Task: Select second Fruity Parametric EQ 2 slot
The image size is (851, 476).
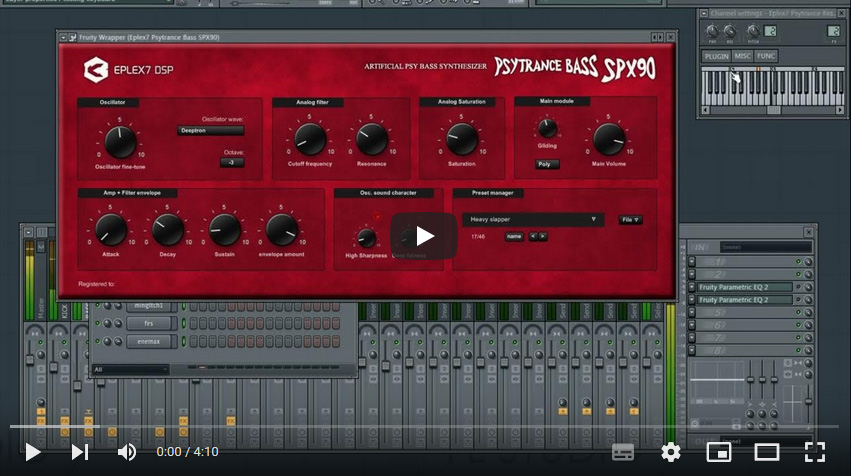Action: click(744, 300)
